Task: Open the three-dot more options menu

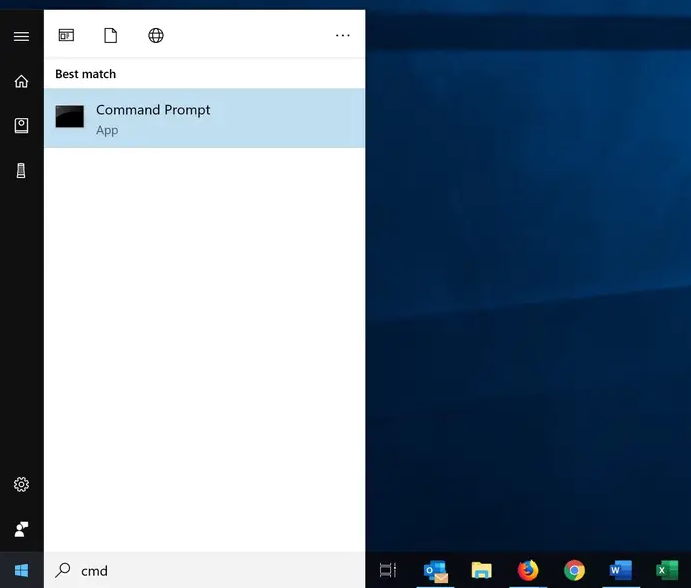Action: [x=343, y=36]
